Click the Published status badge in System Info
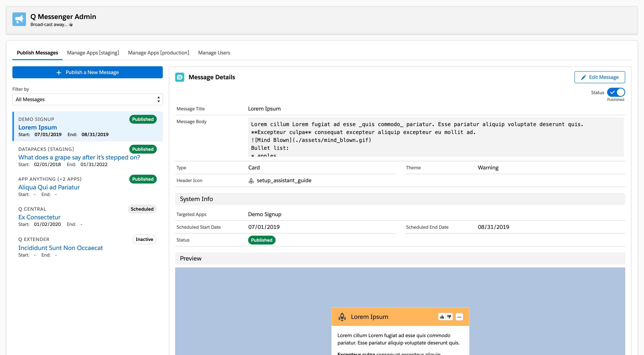644x355 pixels. coord(261,240)
